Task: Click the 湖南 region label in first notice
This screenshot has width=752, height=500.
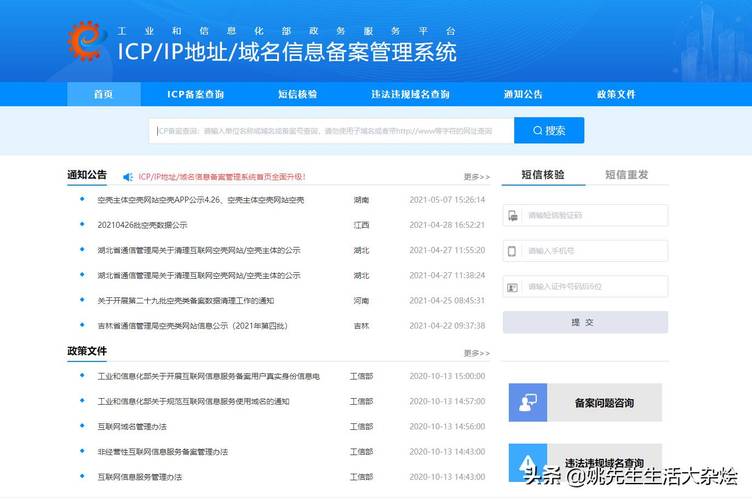Action: pos(361,200)
